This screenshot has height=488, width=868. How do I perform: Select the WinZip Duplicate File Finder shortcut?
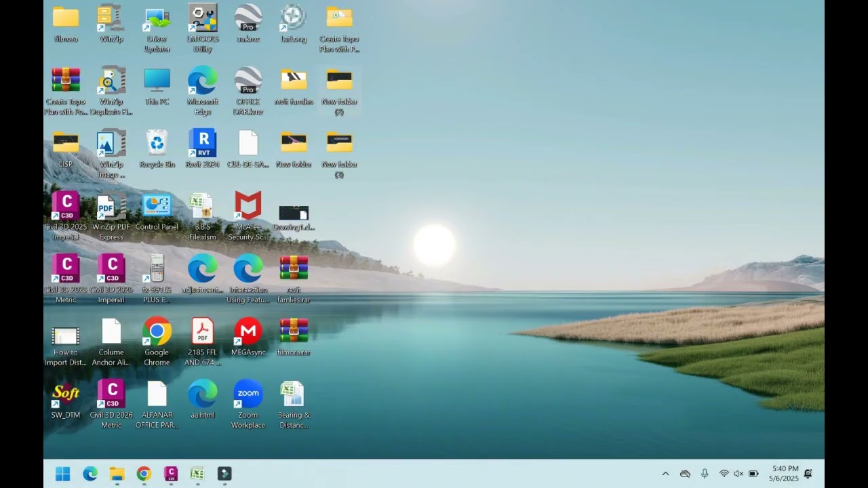coord(111,91)
